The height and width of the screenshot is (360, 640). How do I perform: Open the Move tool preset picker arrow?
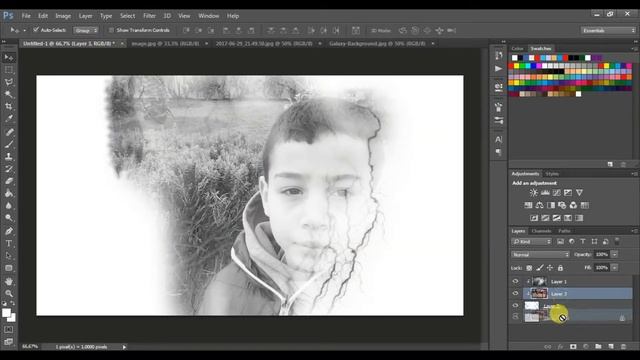click(x=24, y=30)
